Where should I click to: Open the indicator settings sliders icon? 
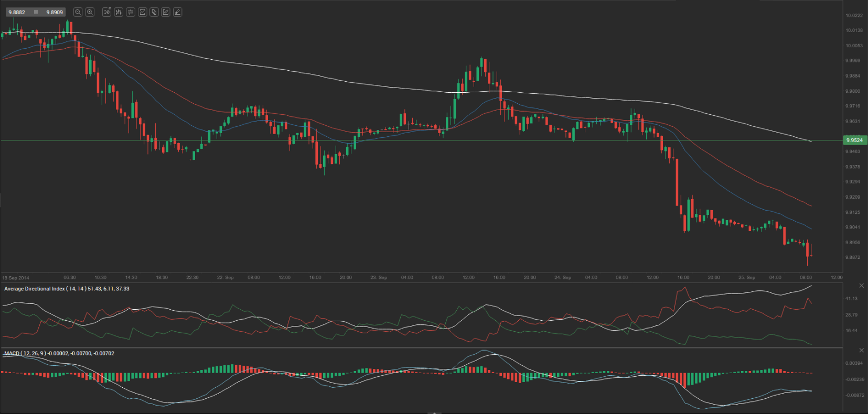click(x=131, y=12)
